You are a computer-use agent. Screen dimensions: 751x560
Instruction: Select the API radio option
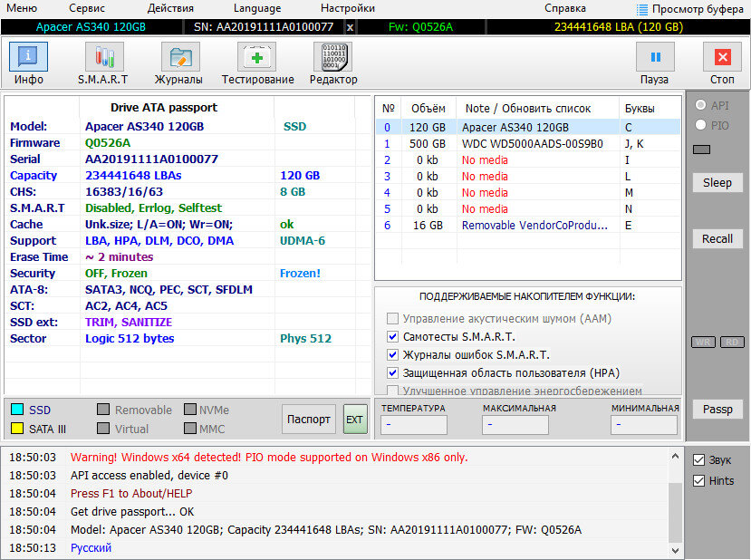click(700, 105)
